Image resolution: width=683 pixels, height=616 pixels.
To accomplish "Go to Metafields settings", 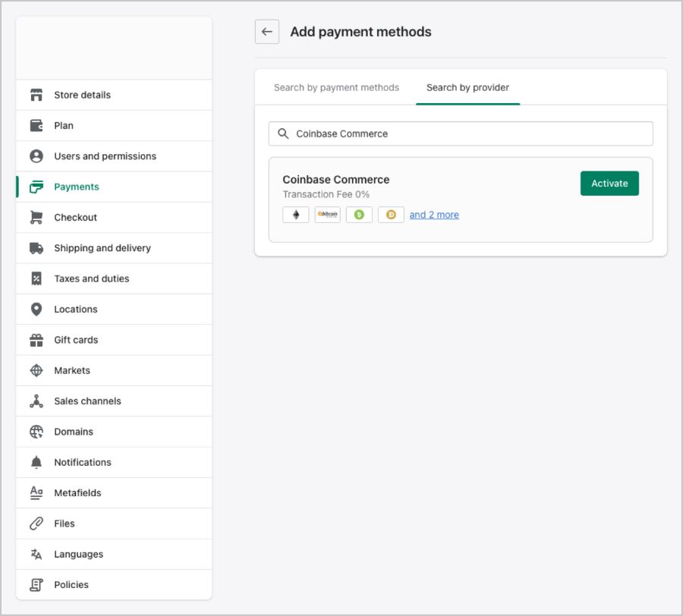I will (114, 493).
